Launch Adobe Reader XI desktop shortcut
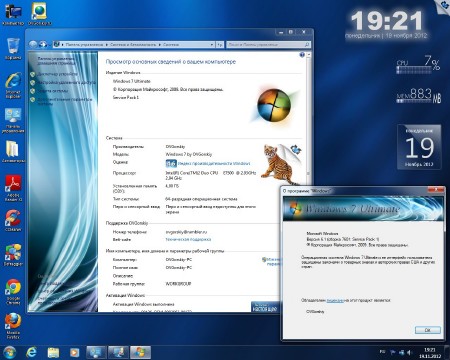 [13, 188]
